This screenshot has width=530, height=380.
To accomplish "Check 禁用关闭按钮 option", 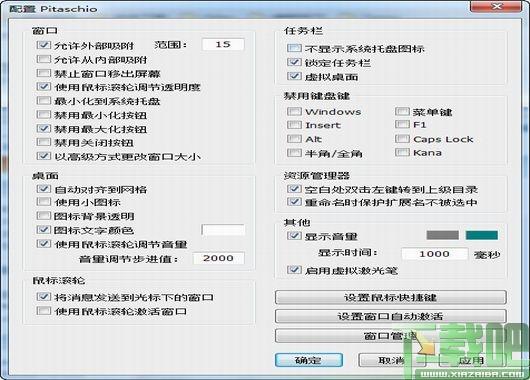I will tap(44, 142).
